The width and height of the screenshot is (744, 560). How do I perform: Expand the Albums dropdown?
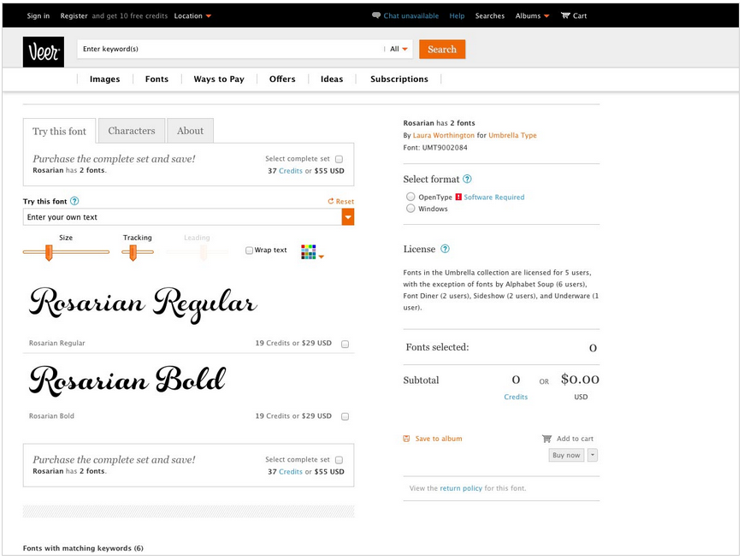(x=533, y=15)
